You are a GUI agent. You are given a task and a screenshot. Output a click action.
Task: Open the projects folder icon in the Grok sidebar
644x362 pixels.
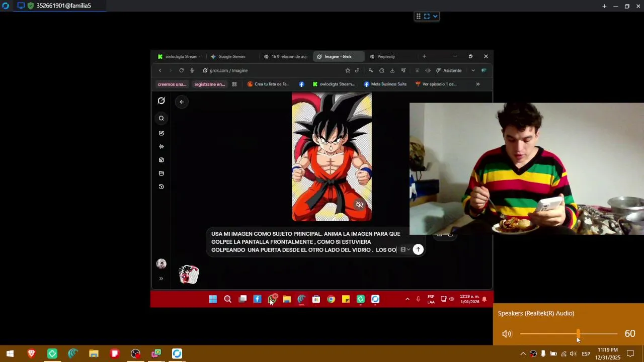click(x=162, y=173)
